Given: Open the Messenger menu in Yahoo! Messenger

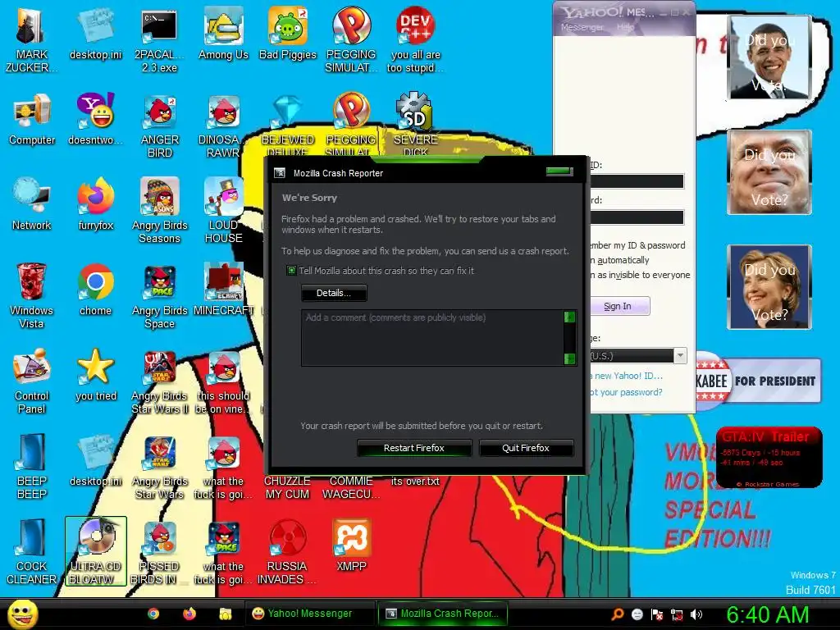Looking at the screenshot, I should click(x=582, y=27).
